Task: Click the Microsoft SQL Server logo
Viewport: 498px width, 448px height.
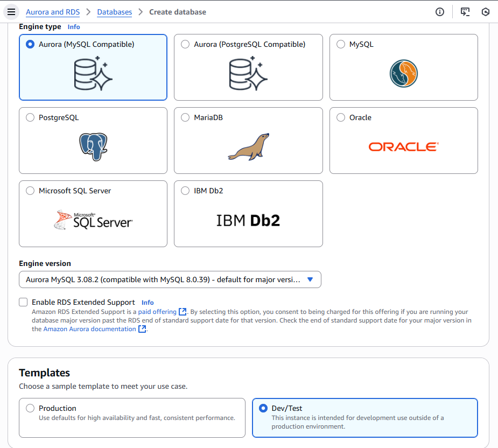Action: (x=93, y=220)
